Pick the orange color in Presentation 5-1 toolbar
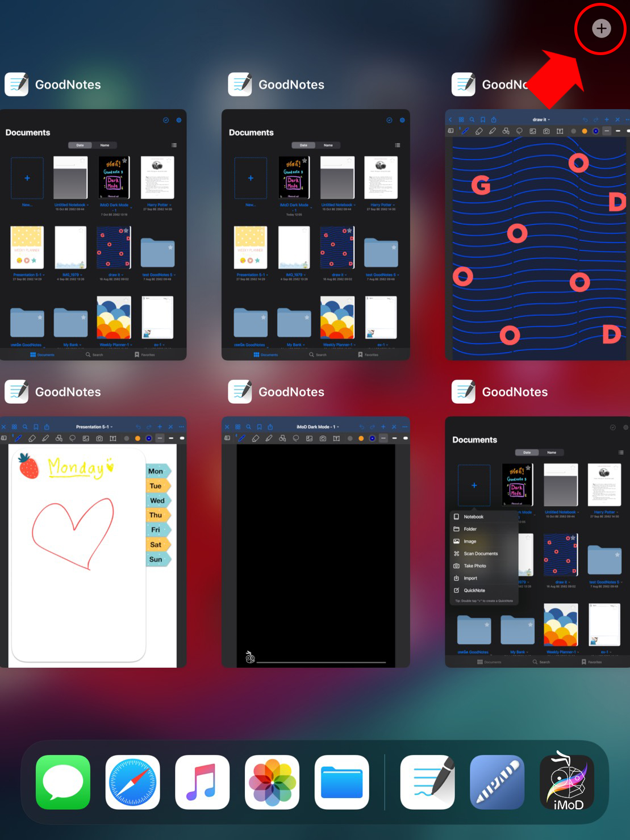Image resolution: width=630 pixels, height=840 pixels. coord(137,438)
